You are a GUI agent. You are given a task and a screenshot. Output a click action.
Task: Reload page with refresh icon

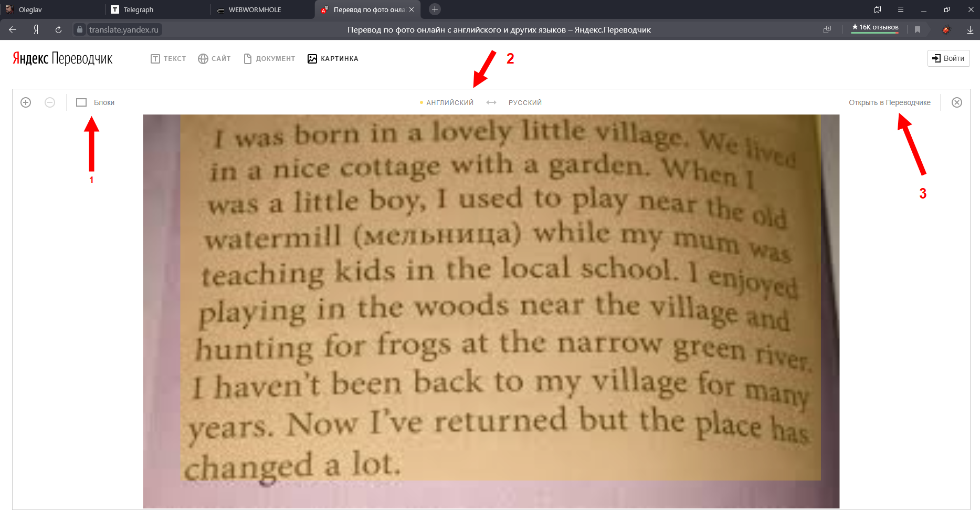(58, 30)
